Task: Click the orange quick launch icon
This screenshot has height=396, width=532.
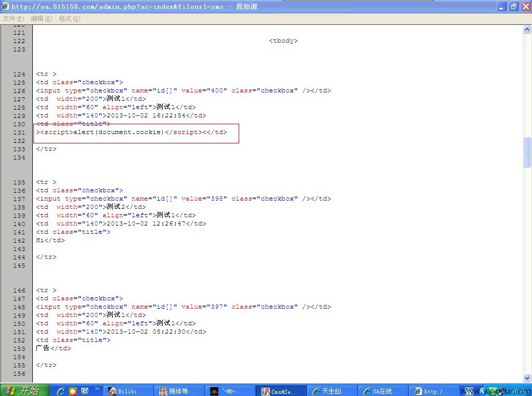Action: 73,391
